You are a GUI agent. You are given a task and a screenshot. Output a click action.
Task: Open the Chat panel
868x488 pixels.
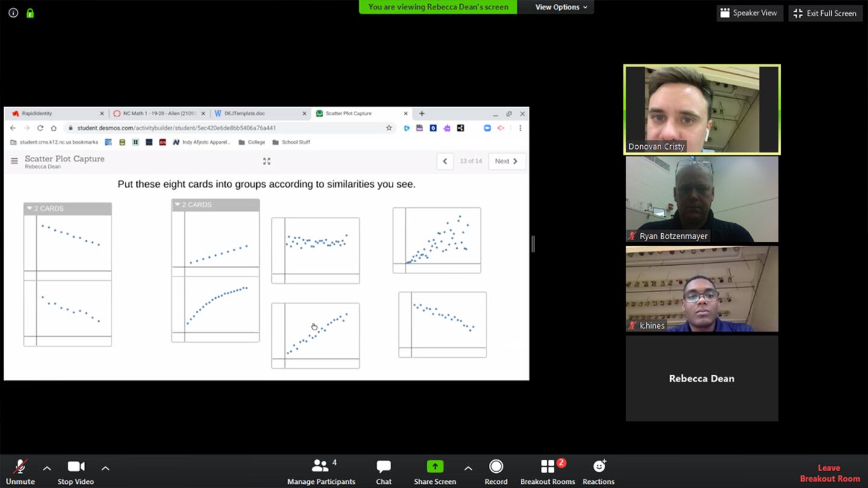point(383,472)
